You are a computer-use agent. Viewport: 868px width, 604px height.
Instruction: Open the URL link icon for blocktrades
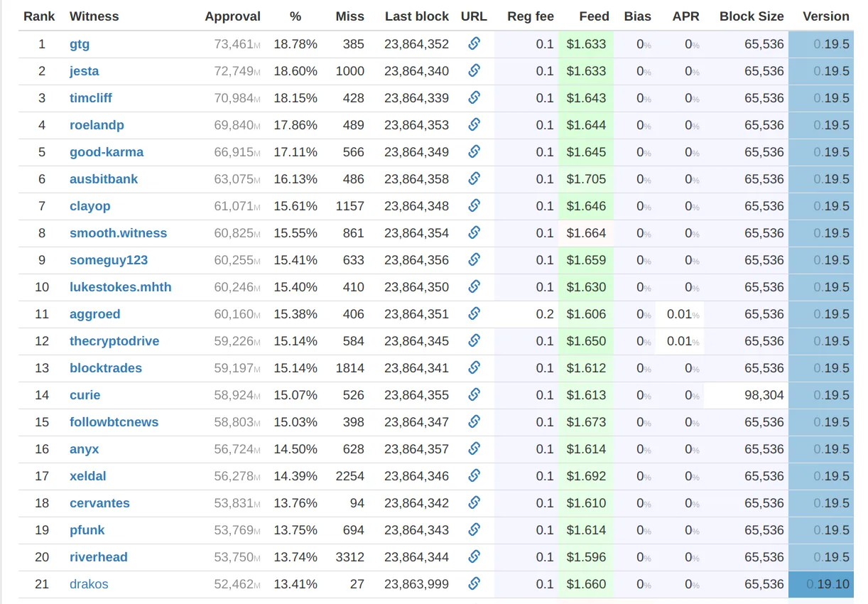(474, 367)
